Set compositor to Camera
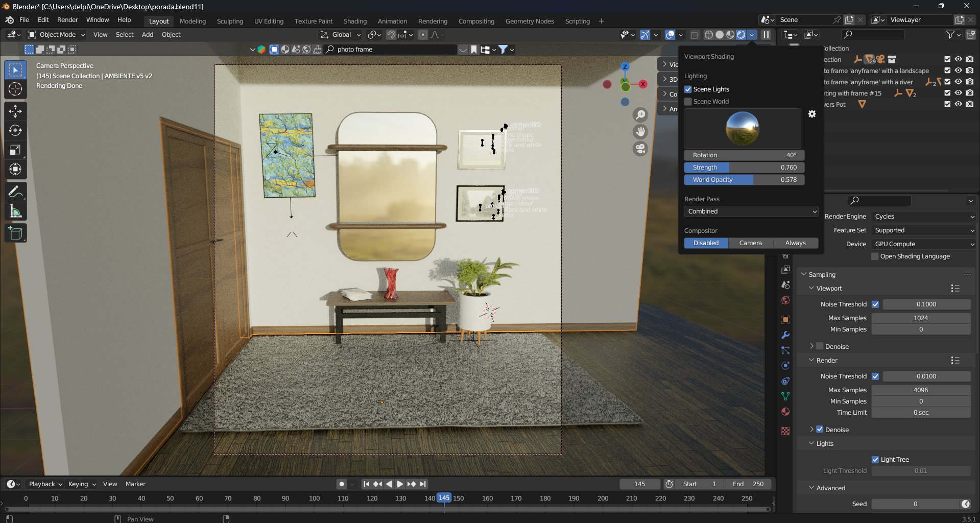980x523 pixels. (751, 243)
